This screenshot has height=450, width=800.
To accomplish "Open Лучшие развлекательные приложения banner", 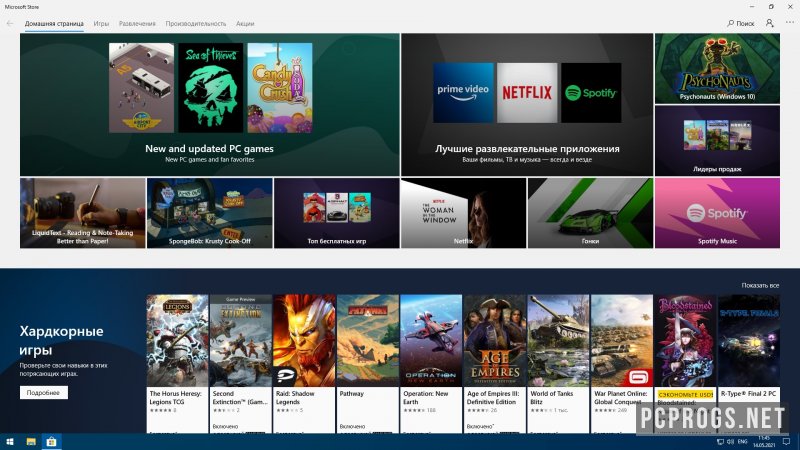I will tap(527, 105).
